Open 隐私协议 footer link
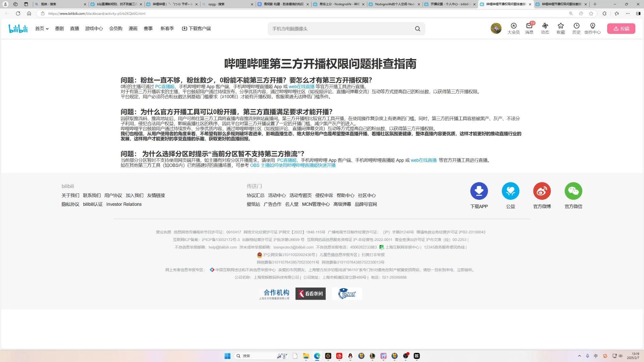 [70, 204]
